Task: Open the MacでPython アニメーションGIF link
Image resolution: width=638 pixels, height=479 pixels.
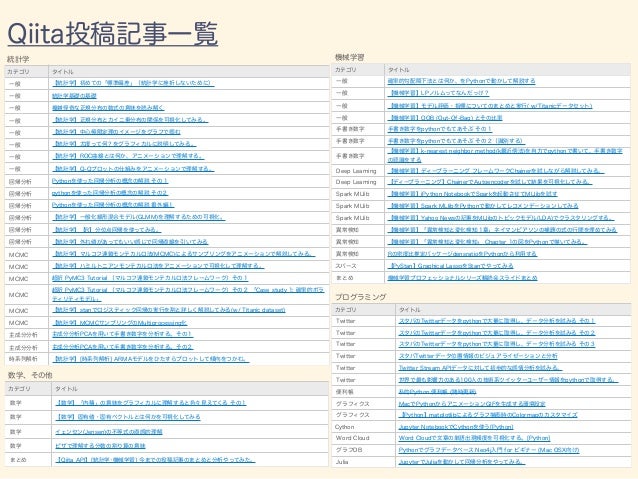Action: tap(472, 404)
